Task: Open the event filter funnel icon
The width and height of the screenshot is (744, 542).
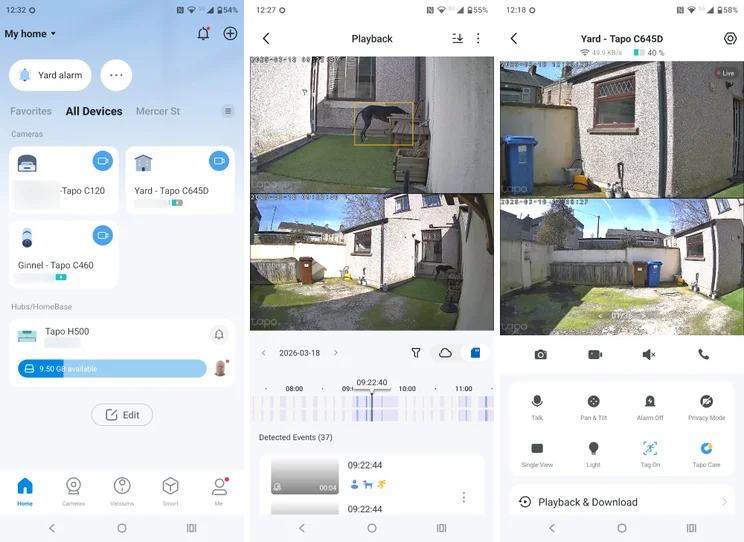Action: point(416,353)
